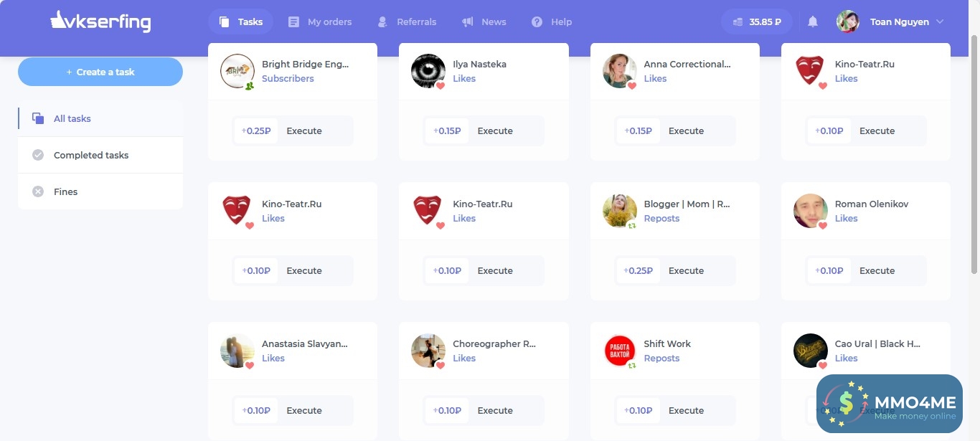The width and height of the screenshot is (980, 441).
Task: Click the vkserfing logo
Action: pos(100,22)
